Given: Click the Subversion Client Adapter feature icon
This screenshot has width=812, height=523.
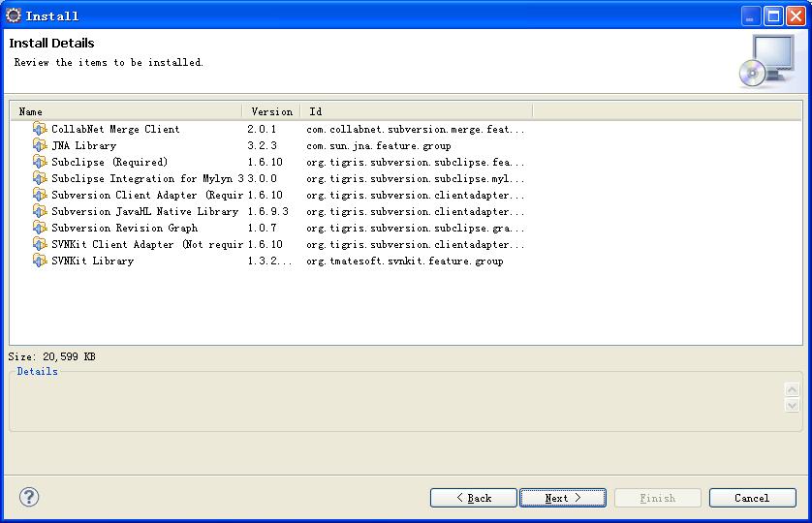Looking at the screenshot, I should tap(40, 195).
